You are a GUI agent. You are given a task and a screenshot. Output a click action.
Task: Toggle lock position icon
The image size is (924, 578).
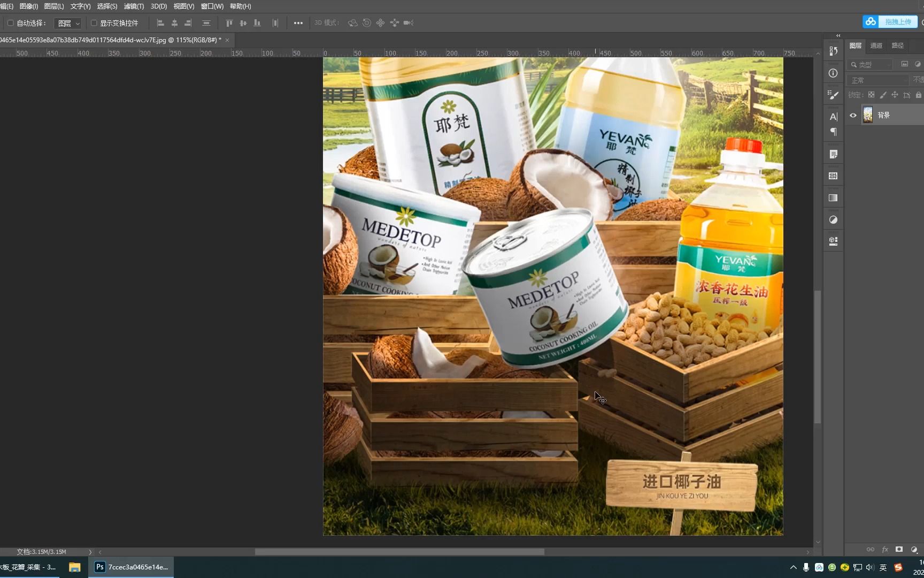click(895, 95)
